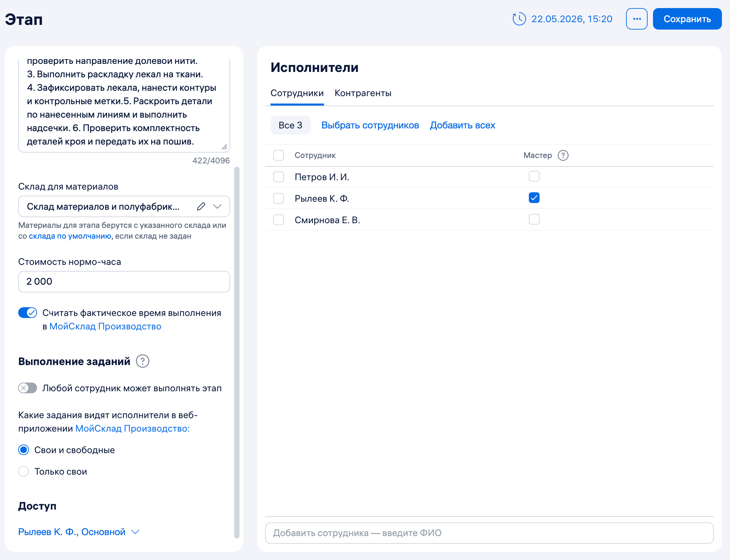Open the three-dots more actions menu
Screen dimensions: 730x560
coord(636,19)
